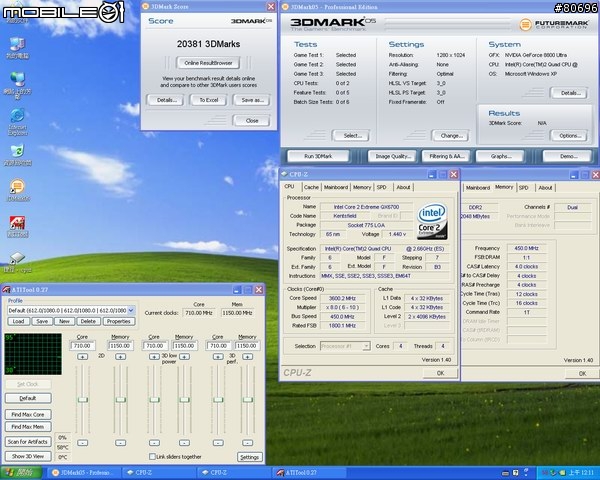Click Scan for Artifacts button

pyautogui.click(x=28, y=442)
